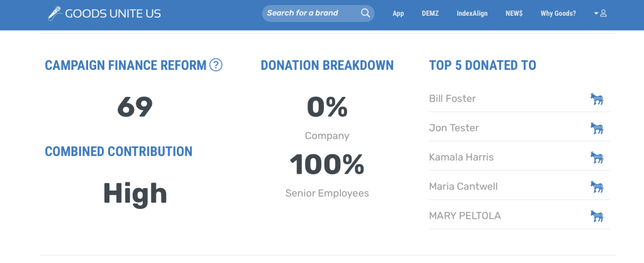The height and width of the screenshot is (263, 644).
Task: Select Kamala Harris from the donation list
Action: point(461,157)
